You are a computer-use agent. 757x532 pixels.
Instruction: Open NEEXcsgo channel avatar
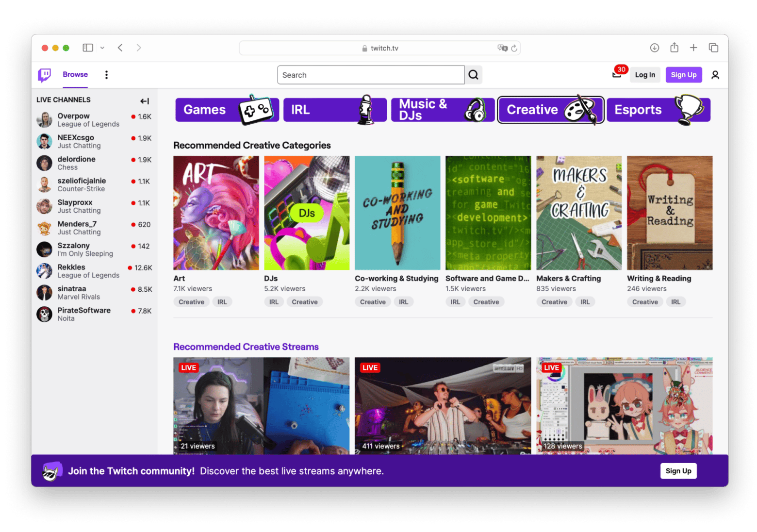[44, 141]
